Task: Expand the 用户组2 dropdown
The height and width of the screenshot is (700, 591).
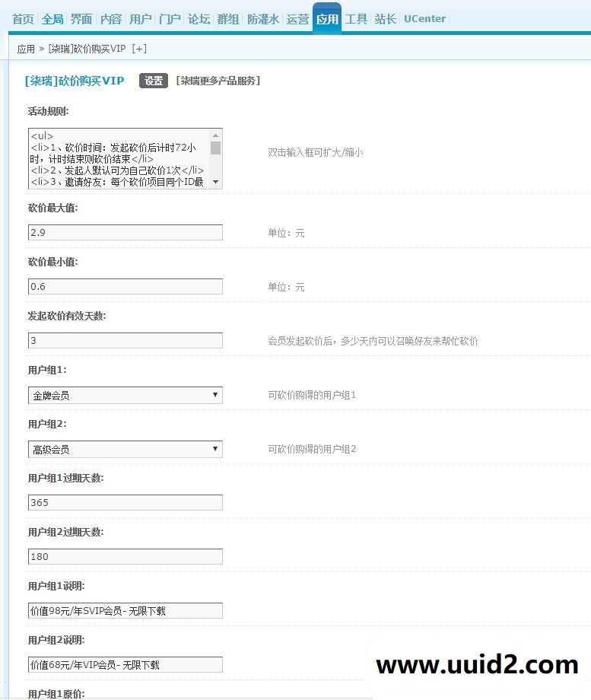Action: coord(125,449)
